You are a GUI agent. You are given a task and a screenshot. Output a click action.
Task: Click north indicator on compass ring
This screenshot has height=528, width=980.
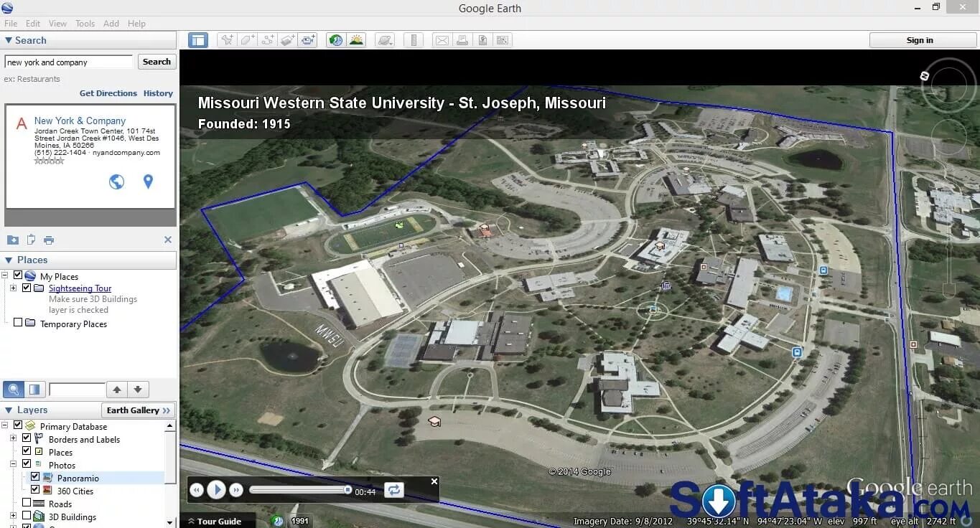pyautogui.click(x=925, y=75)
